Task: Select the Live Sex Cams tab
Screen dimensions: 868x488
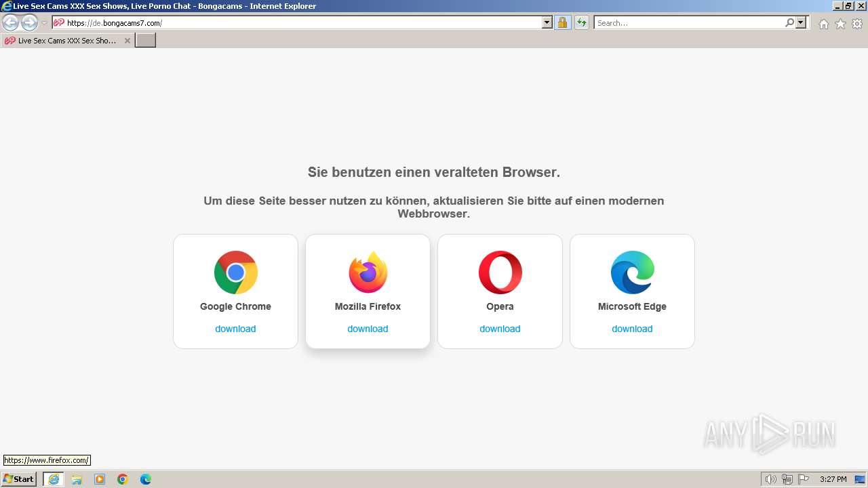Action: tap(67, 41)
